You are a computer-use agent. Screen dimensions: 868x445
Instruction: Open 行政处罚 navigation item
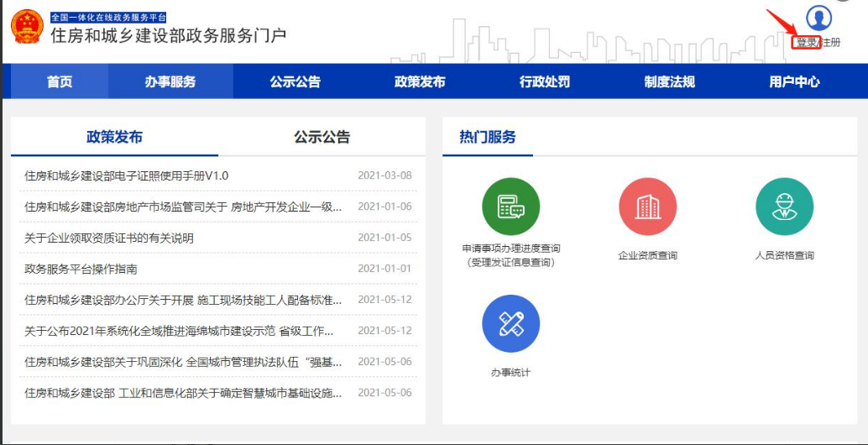544,81
